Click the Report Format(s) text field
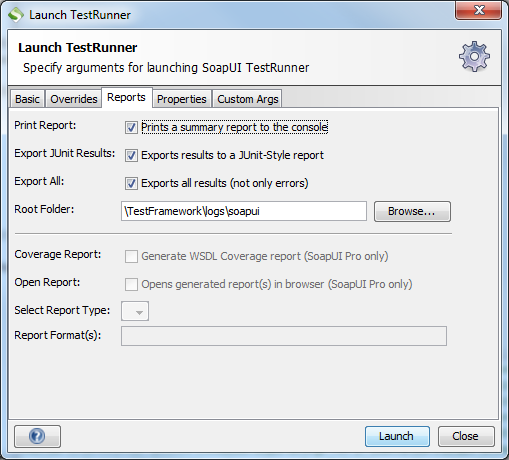Viewport: 509px width, 460px height. (x=284, y=336)
